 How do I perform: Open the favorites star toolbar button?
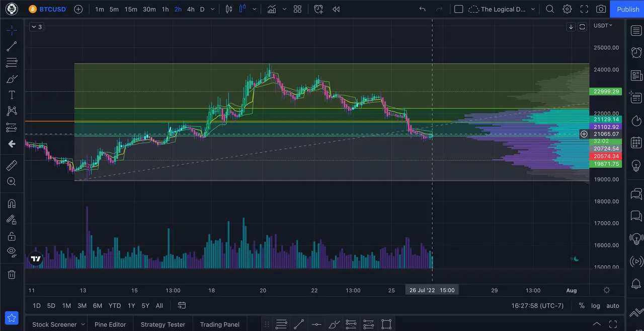click(12, 318)
